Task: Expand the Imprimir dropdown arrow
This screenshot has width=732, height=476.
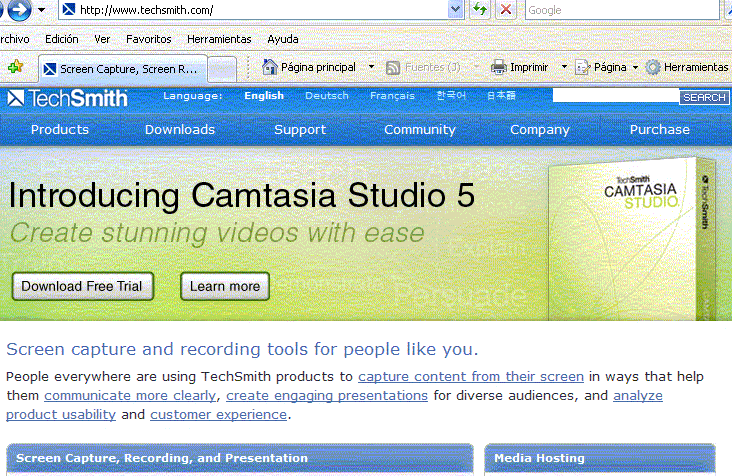Action: [x=564, y=67]
